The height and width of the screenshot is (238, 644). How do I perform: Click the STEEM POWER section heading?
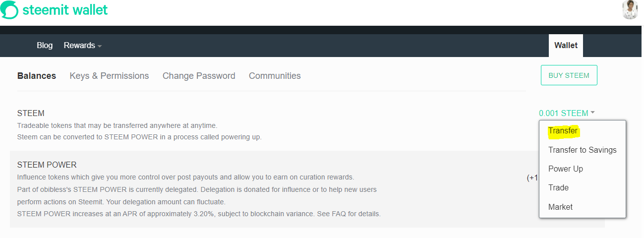coord(47,165)
